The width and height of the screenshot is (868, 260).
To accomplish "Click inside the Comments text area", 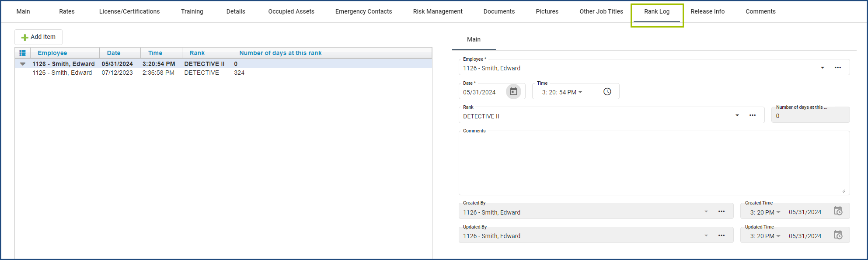I will (x=654, y=163).
